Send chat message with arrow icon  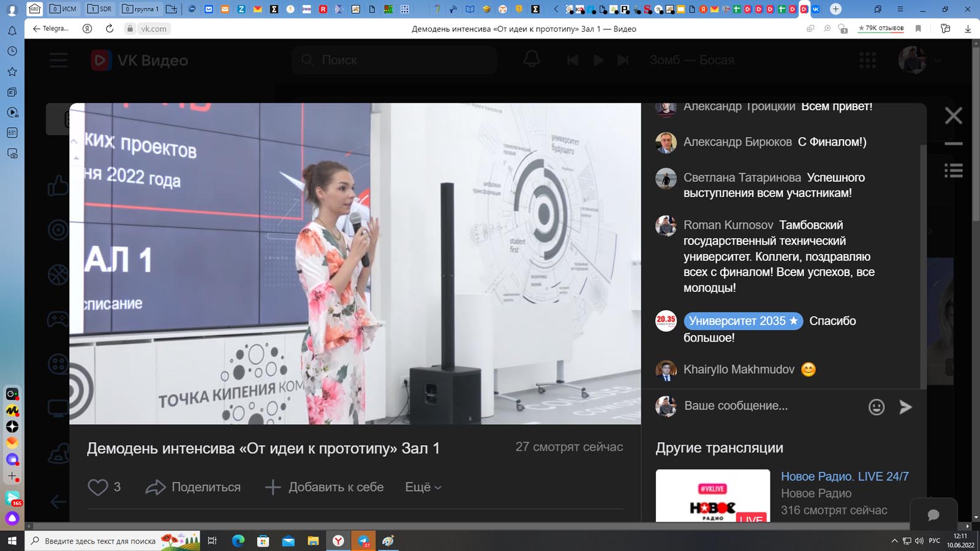click(x=905, y=407)
